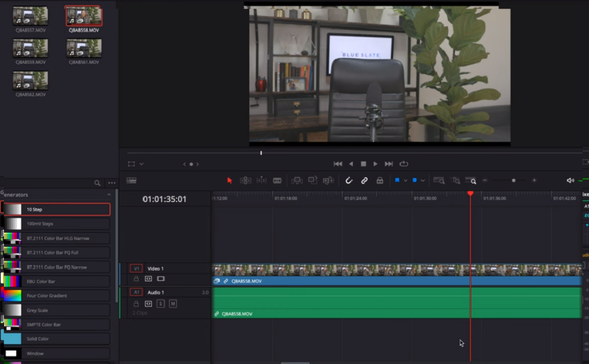Activate the Trim Edit mode tool
The height and width of the screenshot is (364, 589).
coord(246,180)
